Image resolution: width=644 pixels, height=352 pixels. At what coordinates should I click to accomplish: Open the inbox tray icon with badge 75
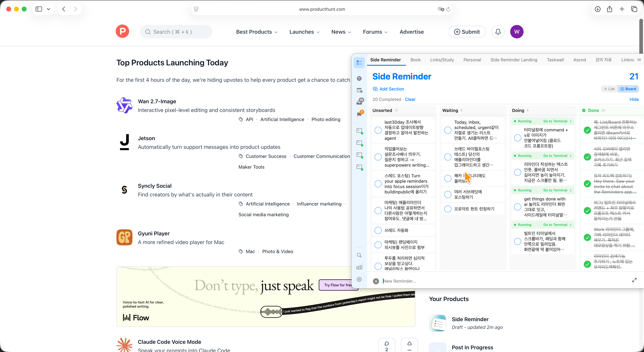359,102
